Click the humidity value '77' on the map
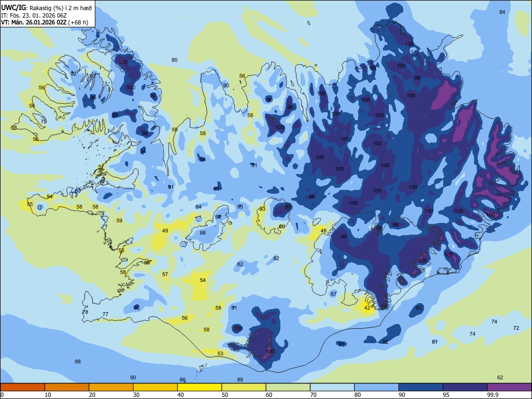This screenshot has height=399, width=532. (105, 314)
